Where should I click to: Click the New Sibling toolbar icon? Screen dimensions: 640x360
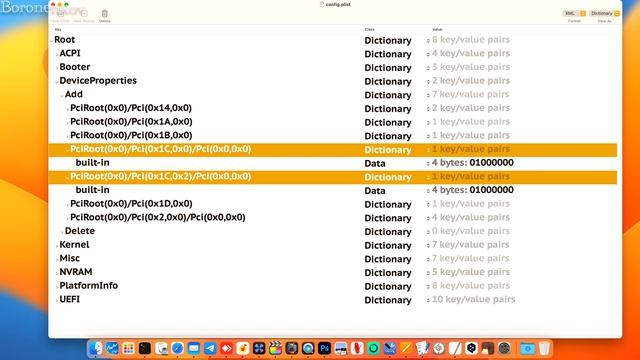pos(84,13)
